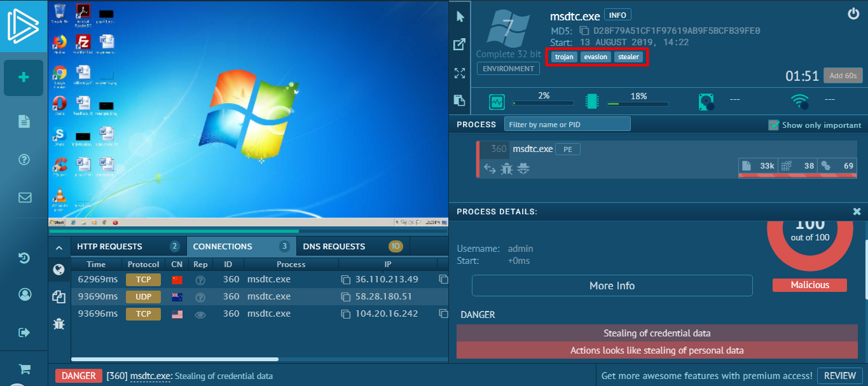Click China flag in first connection row
This screenshot has width=868, height=386.
(x=177, y=280)
